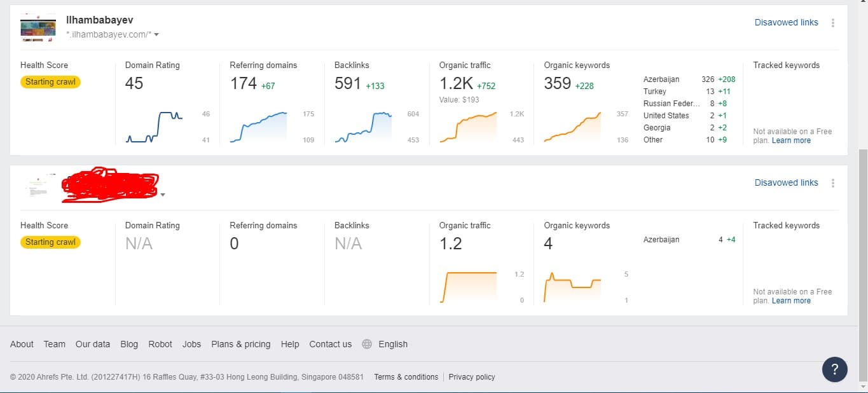Viewport: 868px width, 393px height.
Task: Expand the redacted project URL dropdown
Action: 163,195
